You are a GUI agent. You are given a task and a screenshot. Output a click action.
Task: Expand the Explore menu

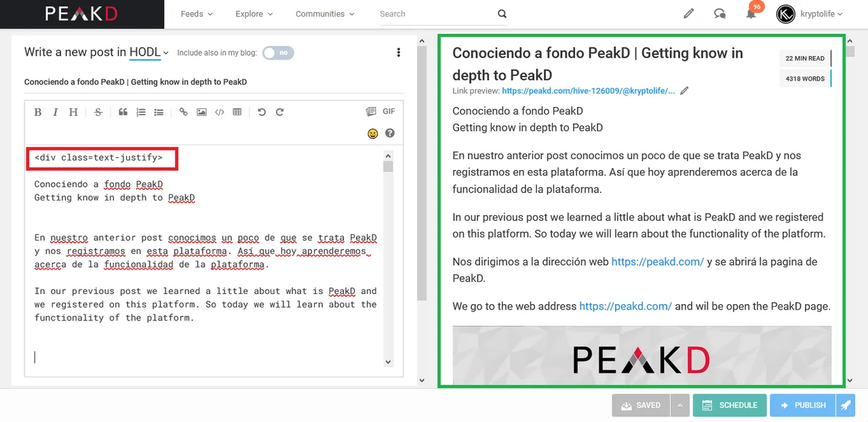pyautogui.click(x=254, y=14)
